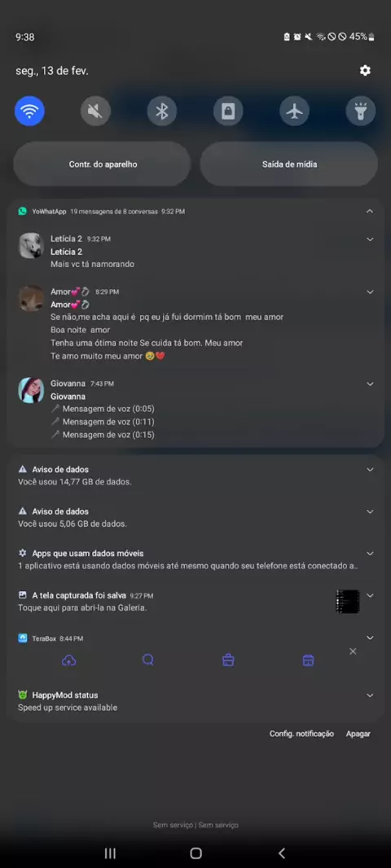Toggle the Wi-Fi quick setting
This screenshot has height=868, width=391.
(29, 112)
